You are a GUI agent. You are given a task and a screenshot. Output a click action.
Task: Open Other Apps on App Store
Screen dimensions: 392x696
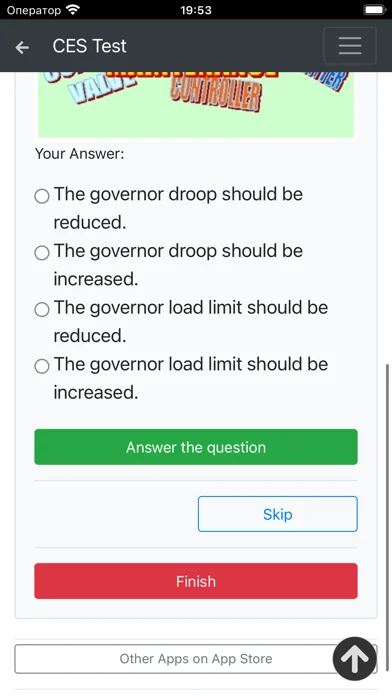[x=196, y=659]
